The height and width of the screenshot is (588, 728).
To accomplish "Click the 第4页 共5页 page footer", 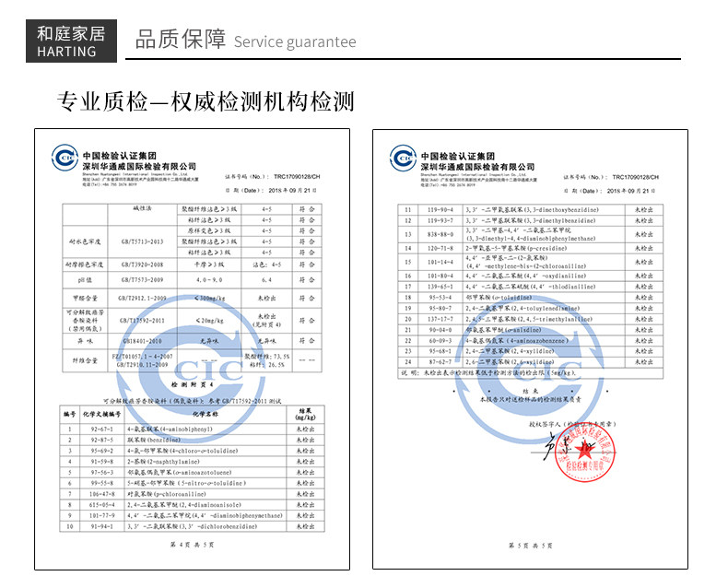I will click(193, 545).
